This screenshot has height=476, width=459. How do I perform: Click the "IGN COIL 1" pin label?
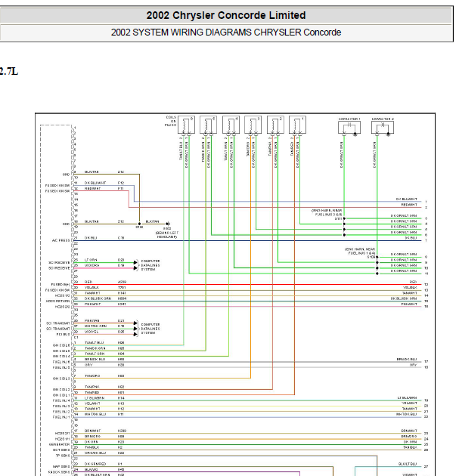(61, 395)
